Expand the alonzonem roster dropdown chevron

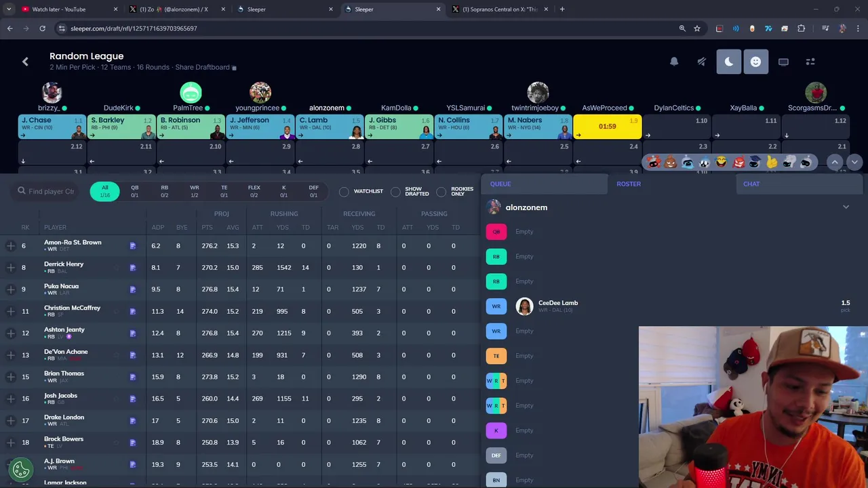(x=846, y=207)
